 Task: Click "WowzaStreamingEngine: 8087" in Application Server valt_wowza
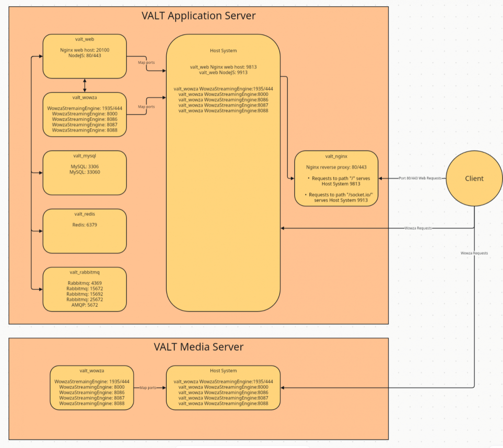point(85,124)
